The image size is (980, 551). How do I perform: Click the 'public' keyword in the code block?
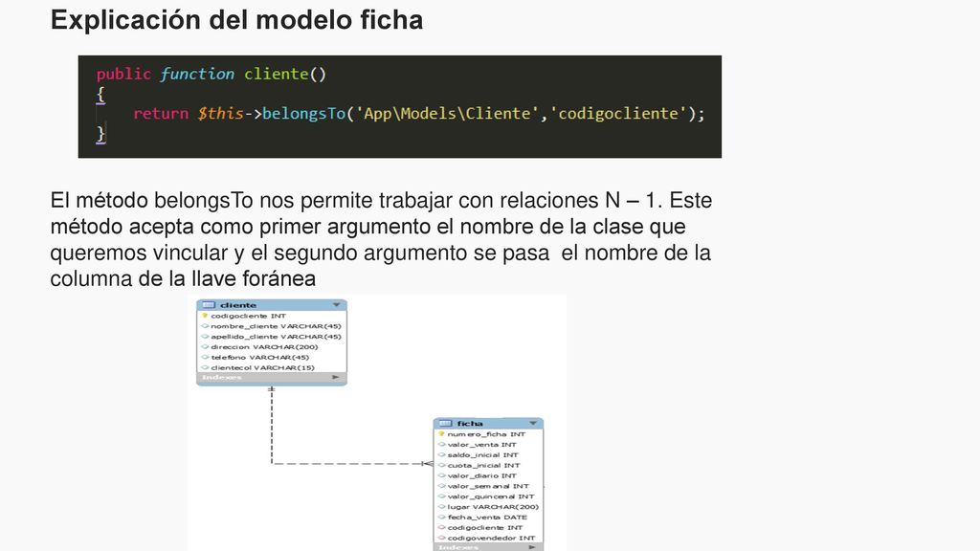123,74
